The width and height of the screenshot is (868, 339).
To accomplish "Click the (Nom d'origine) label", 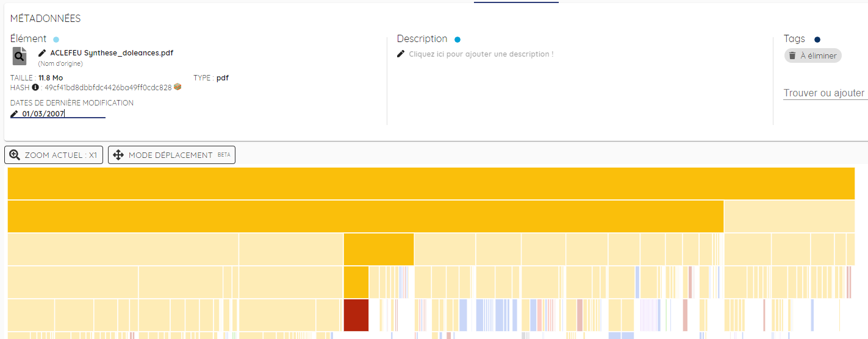I will pyautogui.click(x=60, y=63).
